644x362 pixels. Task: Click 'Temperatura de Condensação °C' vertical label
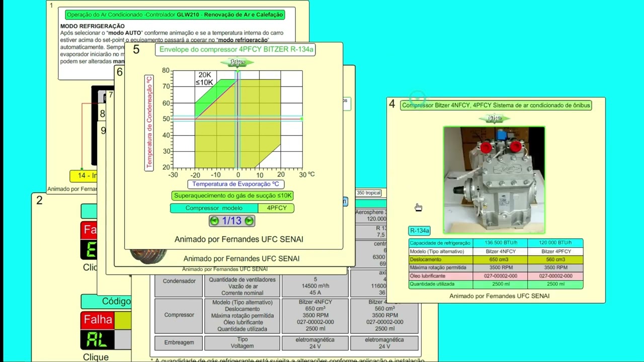(x=149, y=123)
